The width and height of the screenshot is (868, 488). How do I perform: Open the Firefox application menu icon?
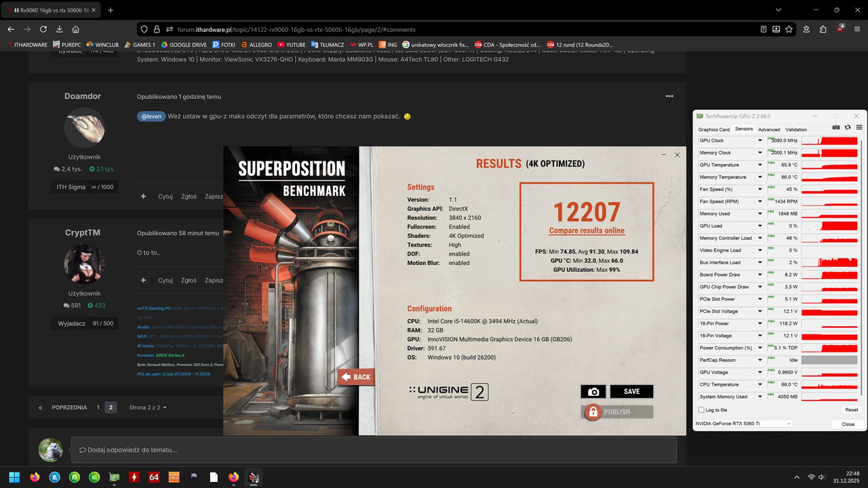click(x=857, y=29)
